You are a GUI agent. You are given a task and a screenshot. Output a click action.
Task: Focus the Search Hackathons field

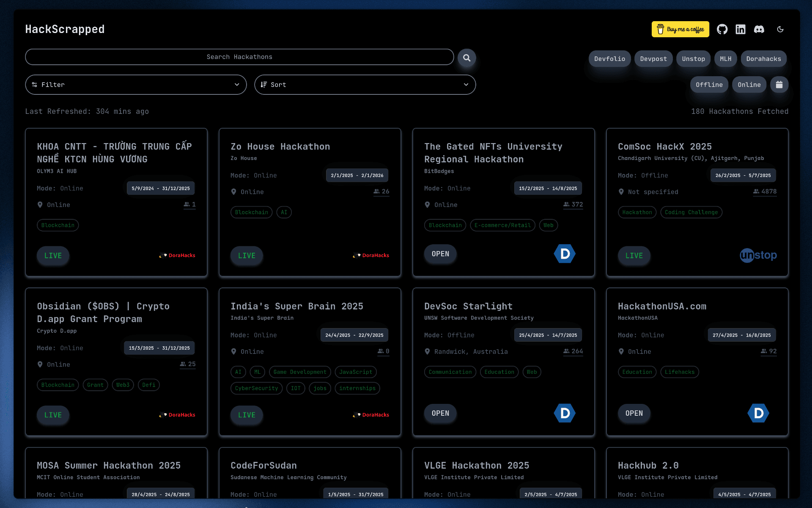click(x=239, y=57)
